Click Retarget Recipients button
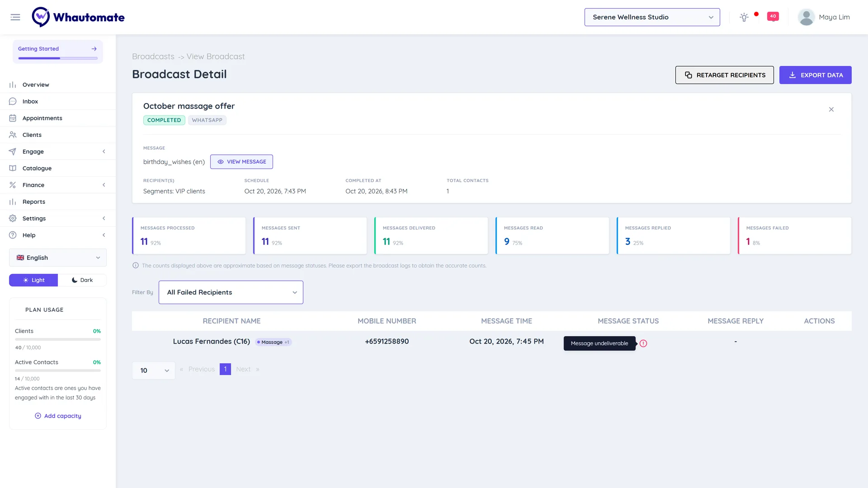Image resolution: width=868 pixels, height=488 pixels. (x=725, y=75)
